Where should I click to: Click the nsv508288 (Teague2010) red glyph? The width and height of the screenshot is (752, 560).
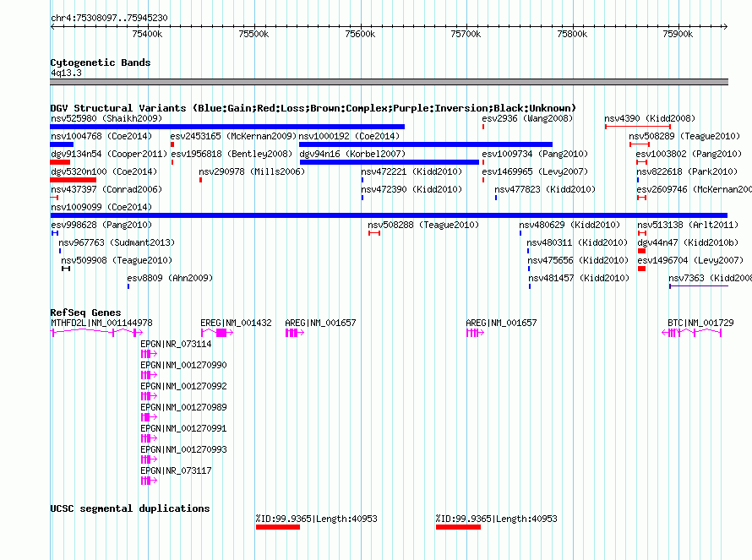[x=374, y=233]
